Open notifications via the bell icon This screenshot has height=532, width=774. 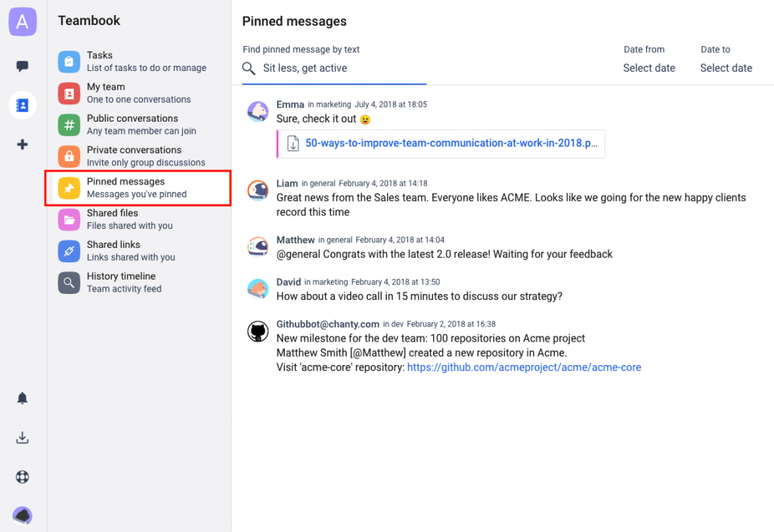pos(22,398)
